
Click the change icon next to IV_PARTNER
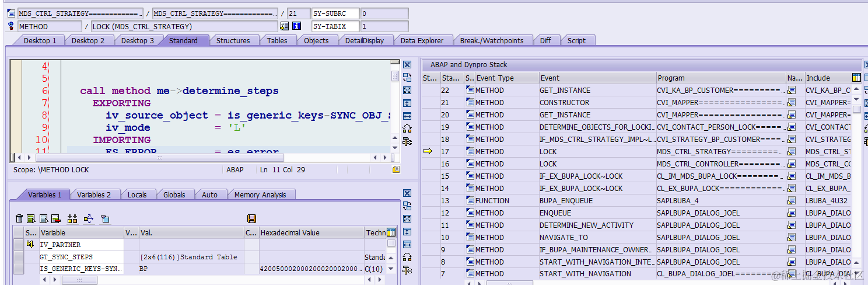(30, 245)
